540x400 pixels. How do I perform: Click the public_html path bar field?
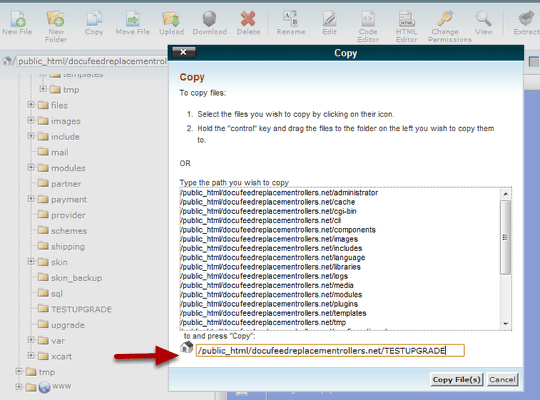tap(92, 61)
